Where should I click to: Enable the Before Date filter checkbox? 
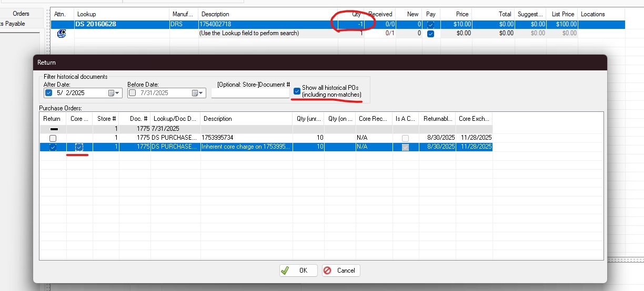click(x=133, y=93)
